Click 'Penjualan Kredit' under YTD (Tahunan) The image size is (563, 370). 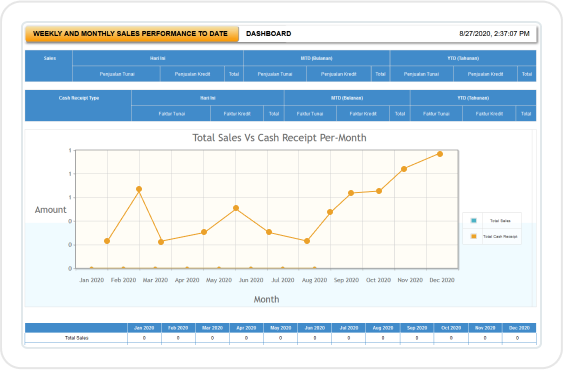485,74
